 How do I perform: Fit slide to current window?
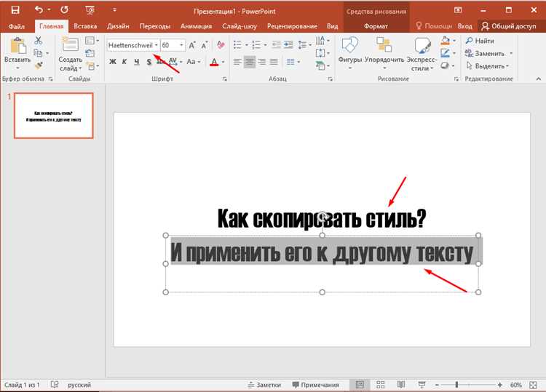(533, 385)
